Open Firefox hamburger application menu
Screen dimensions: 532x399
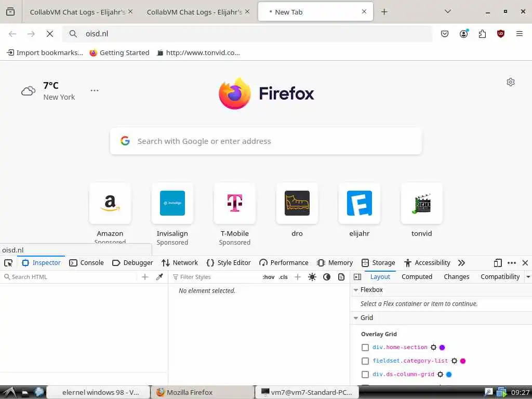(x=519, y=34)
